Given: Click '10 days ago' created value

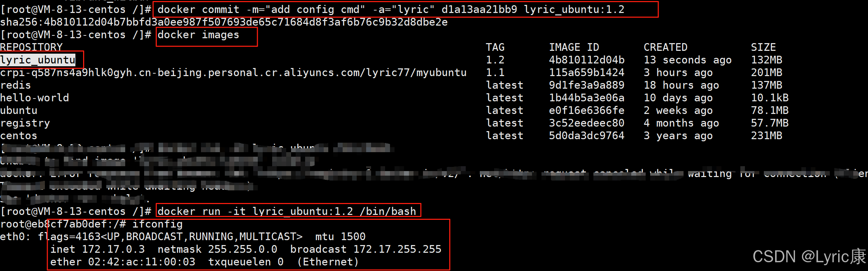Looking at the screenshot, I should point(678,98).
